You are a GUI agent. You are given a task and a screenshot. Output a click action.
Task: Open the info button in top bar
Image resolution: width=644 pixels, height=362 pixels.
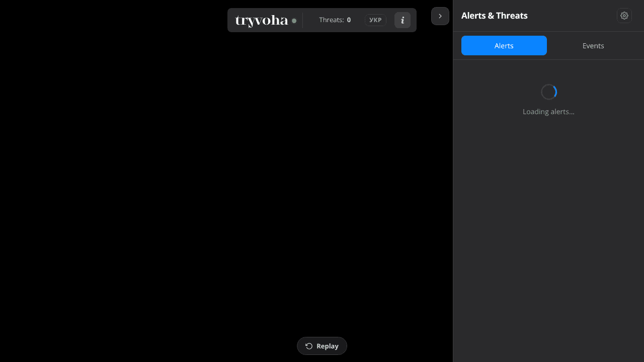click(x=403, y=20)
